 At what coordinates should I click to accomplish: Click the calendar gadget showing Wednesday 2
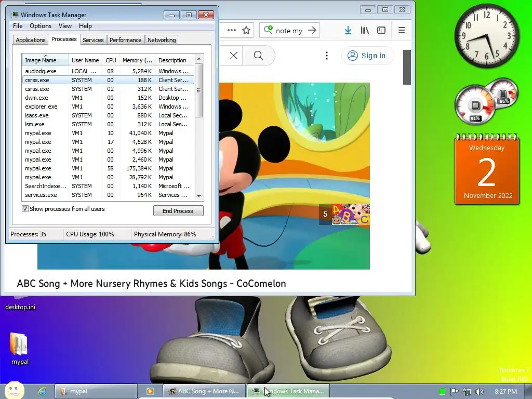487,169
